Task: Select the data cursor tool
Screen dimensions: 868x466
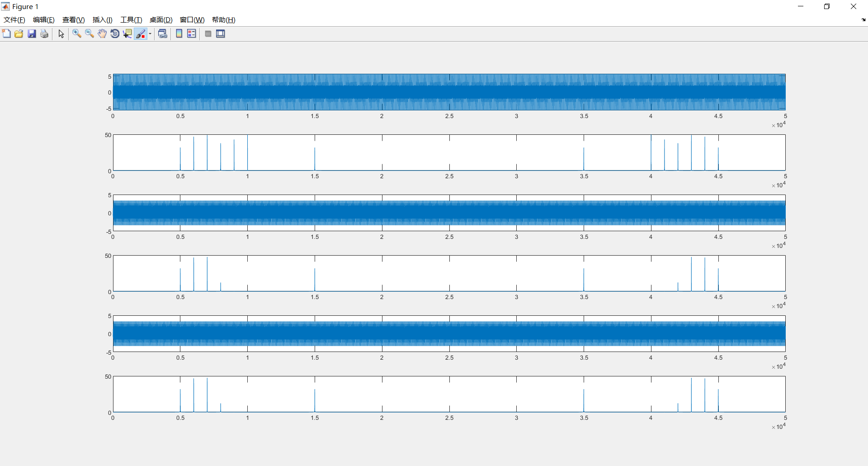Action: pyautogui.click(x=127, y=33)
